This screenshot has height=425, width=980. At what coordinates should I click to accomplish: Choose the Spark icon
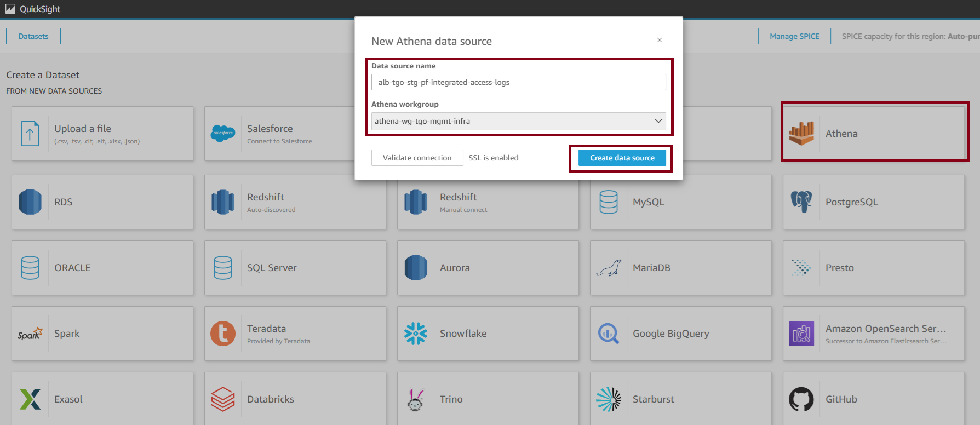pos(30,334)
